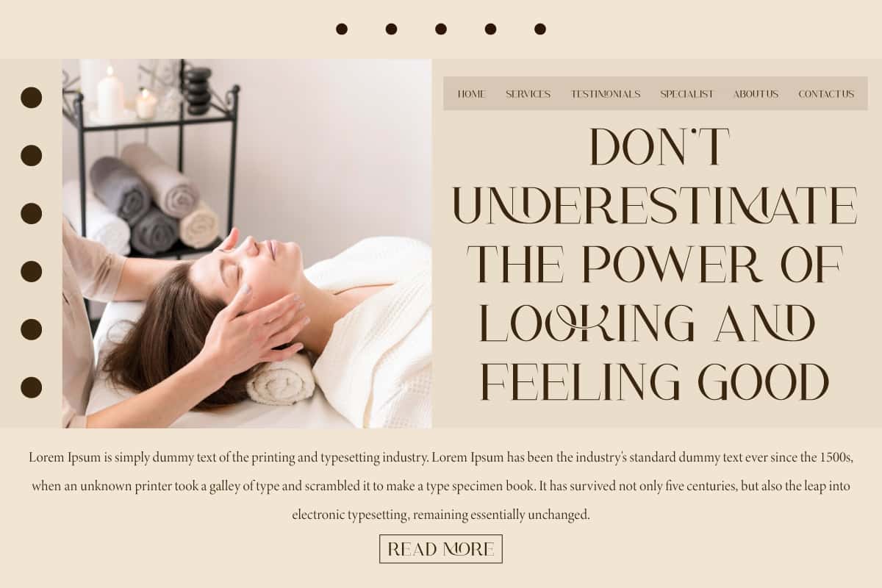The image size is (882, 588).
Task: Select the topmost dot in left column
Action: pos(31,98)
